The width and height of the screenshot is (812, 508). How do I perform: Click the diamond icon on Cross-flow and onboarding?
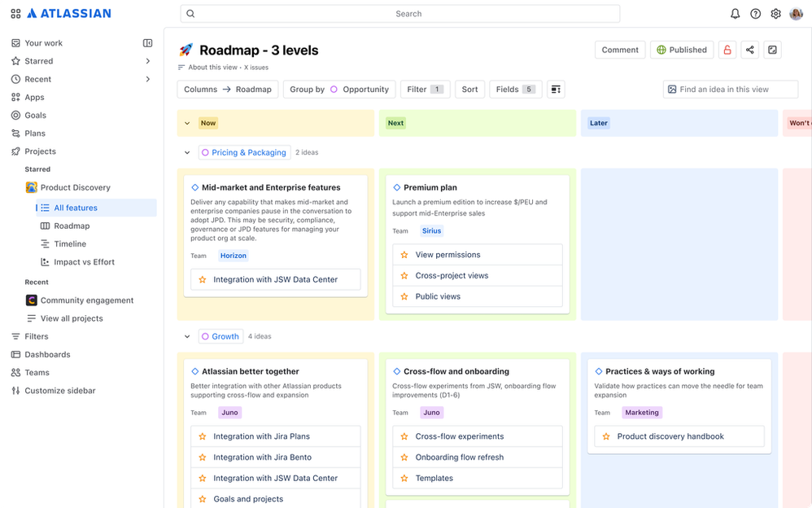pyautogui.click(x=397, y=371)
